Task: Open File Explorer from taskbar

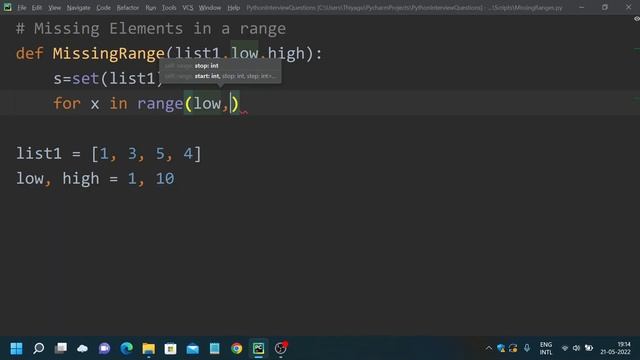Action: click(149, 348)
